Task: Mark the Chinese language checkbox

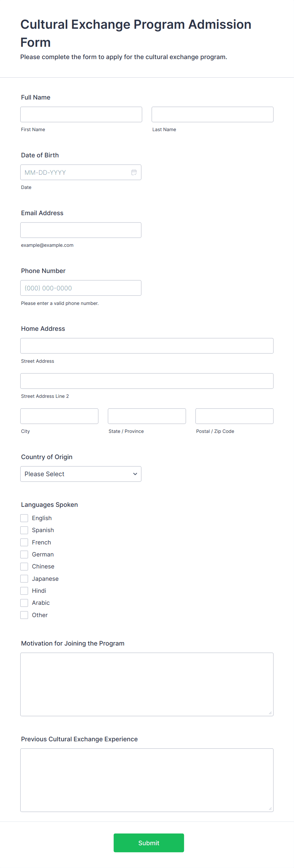Action: pos(24,567)
